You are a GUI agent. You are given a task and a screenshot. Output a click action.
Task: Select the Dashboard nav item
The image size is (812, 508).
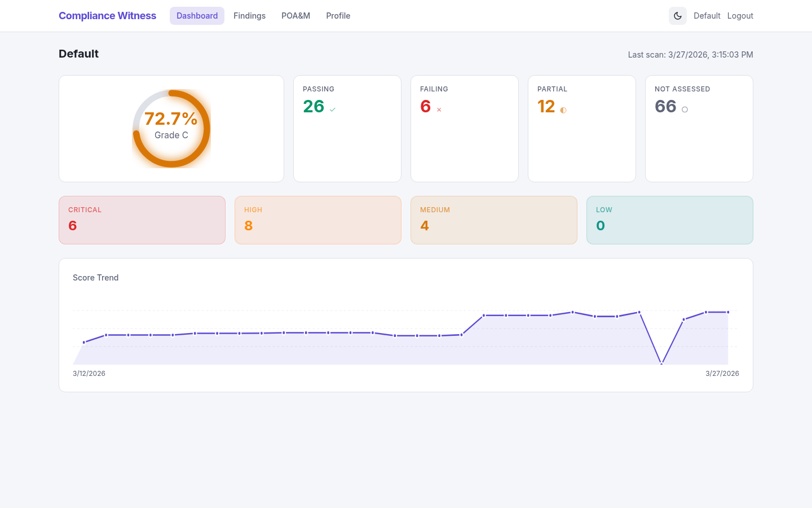[197, 16]
